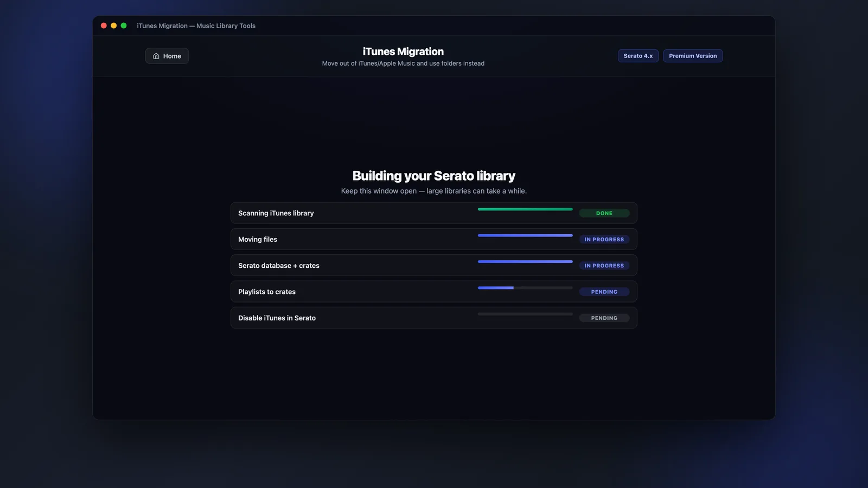This screenshot has height=488, width=868.
Task: Click the DONE status badge
Action: click(604, 213)
